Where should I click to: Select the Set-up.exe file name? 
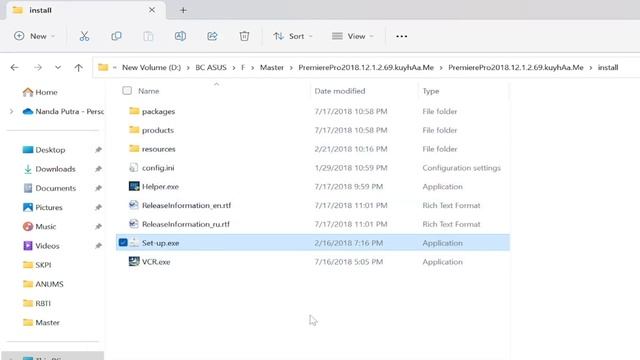[160, 243]
